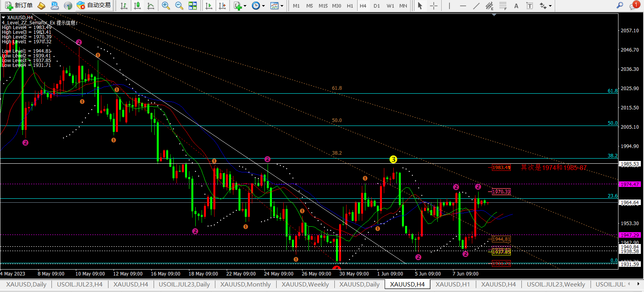This screenshot has height=292, width=644.
Task: Select M5 timeframe
Action: (310, 6)
